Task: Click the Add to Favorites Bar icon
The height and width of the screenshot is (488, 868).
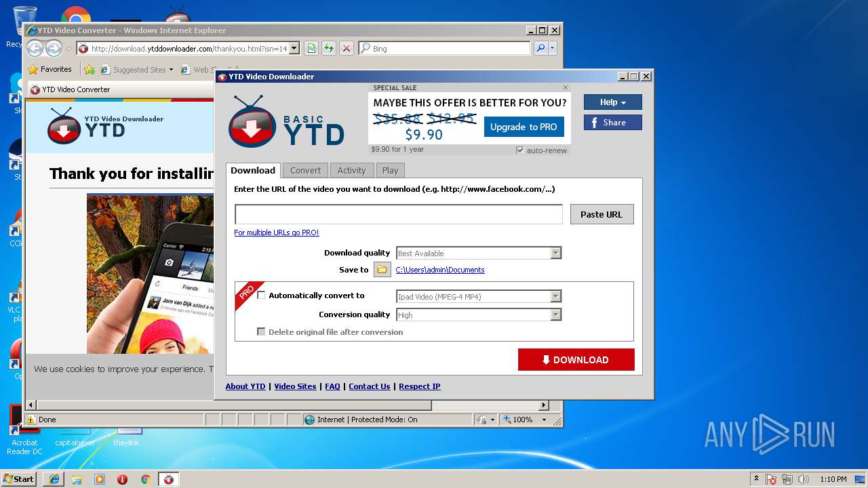Action: tap(90, 69)
